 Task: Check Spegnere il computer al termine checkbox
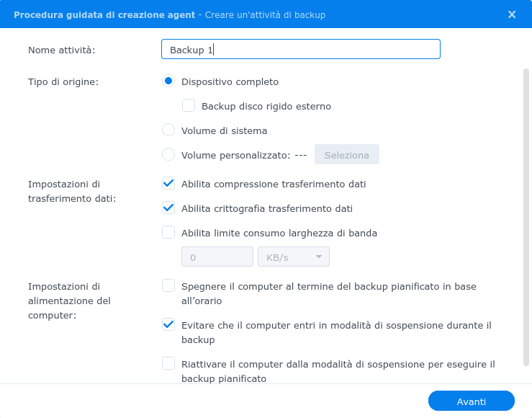tap(168, 285)
